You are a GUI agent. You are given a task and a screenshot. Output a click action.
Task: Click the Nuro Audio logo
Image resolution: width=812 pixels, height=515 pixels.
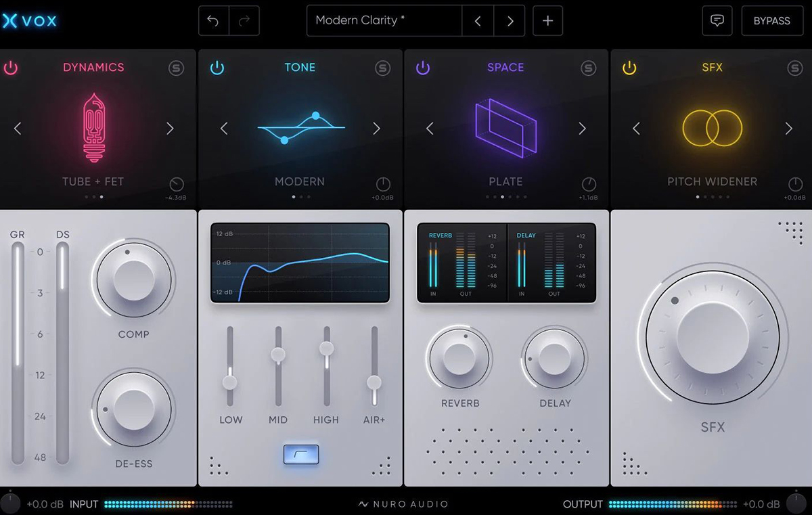403,504
